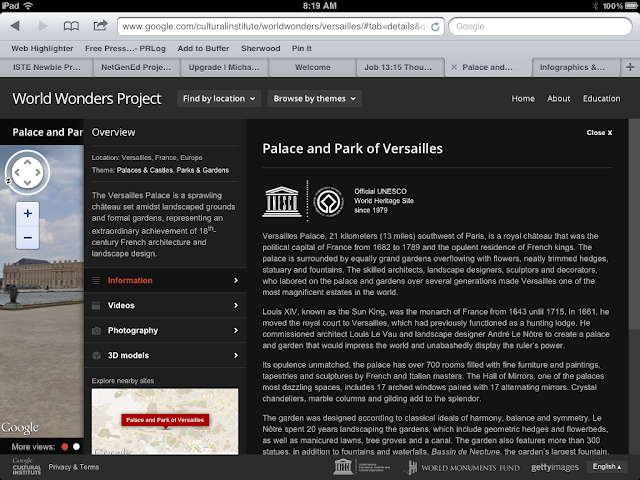Viewport: 640px width, 480px height.
Task: Open the Browse by themes dropdown
Action: point(314,98)
